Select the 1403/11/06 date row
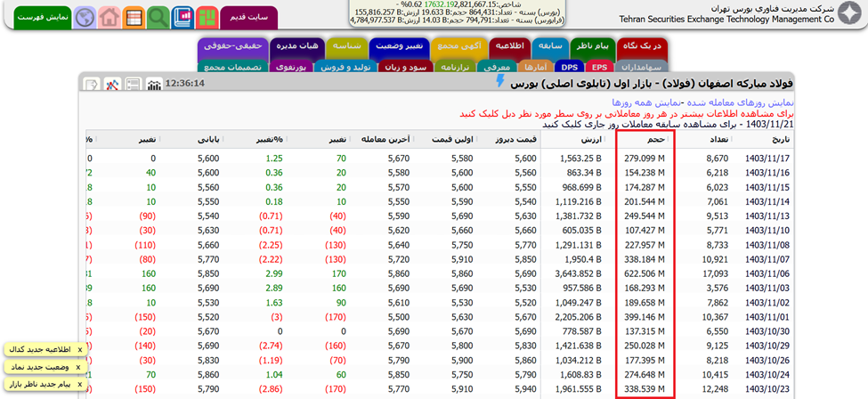868x399 pixels. click(767, 273)
